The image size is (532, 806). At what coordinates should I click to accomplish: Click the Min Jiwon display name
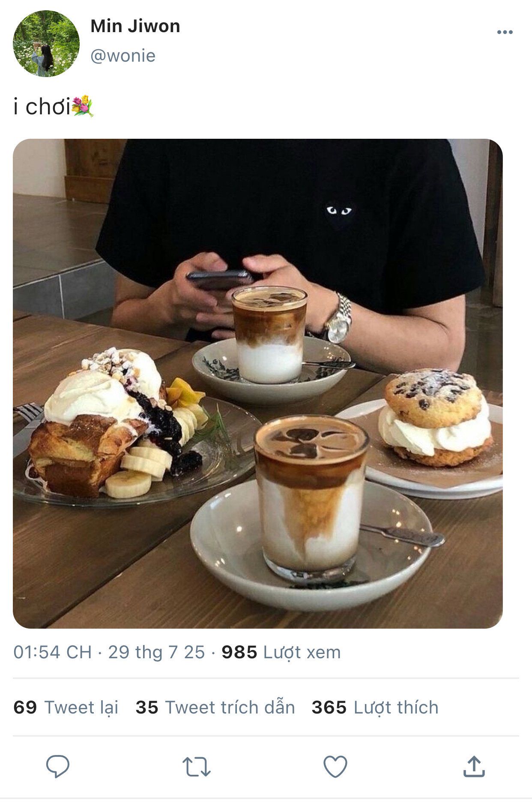click(x=135, y=26)
